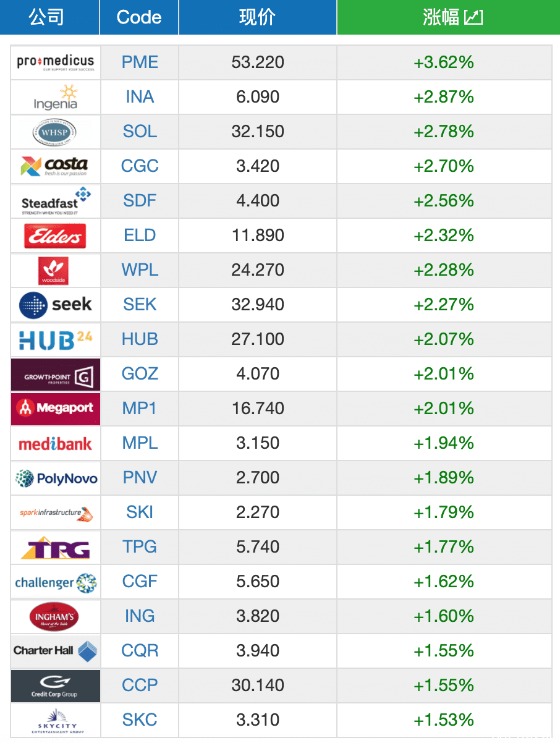Click the Code column header
Screen dimensions: 560x743
pyautogui.click(x=139, y=17)
